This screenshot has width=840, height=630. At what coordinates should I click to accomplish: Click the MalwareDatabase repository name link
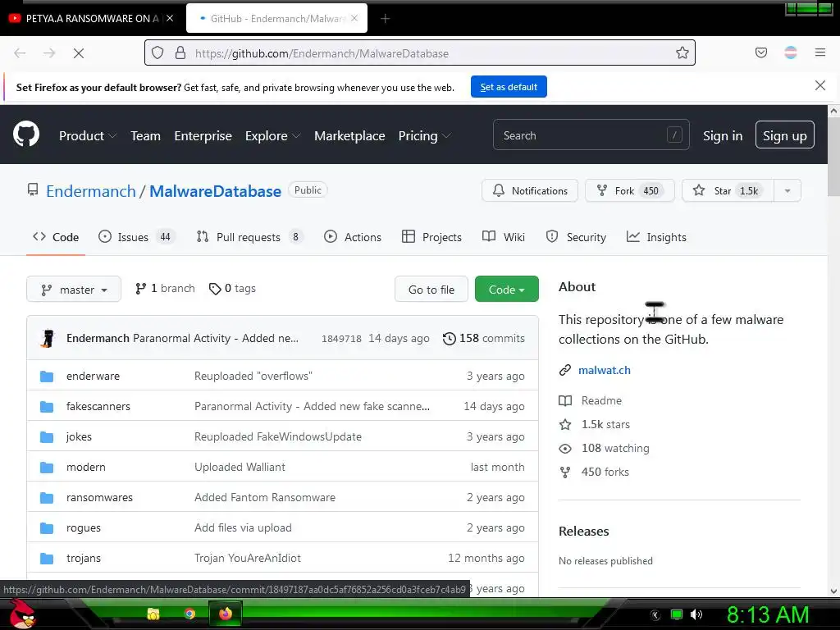[x=215, y=191]
